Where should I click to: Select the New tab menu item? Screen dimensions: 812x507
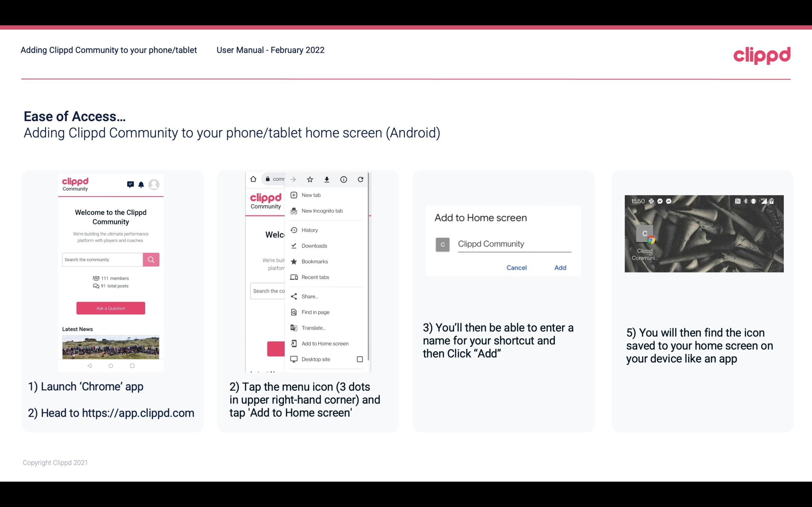[311, 195]
